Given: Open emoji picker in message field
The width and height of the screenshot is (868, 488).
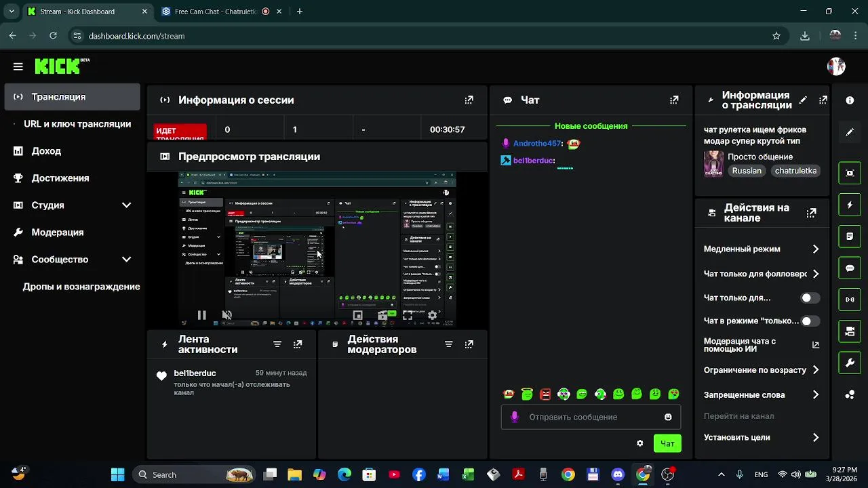Looking at the screenshot, I should coord(668,417).
